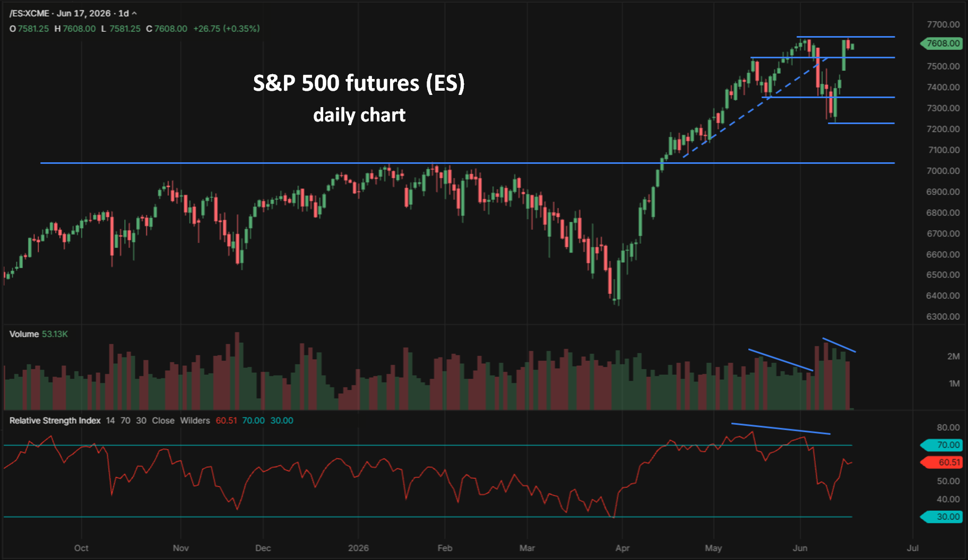Click the 1M volume axis label
Screen dimensions: 968x560
[954, 383]
